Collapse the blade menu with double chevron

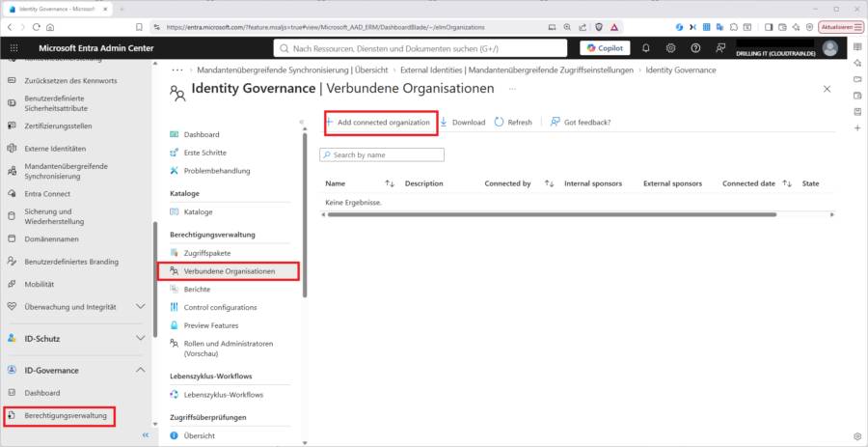click(x=302, y=122)
